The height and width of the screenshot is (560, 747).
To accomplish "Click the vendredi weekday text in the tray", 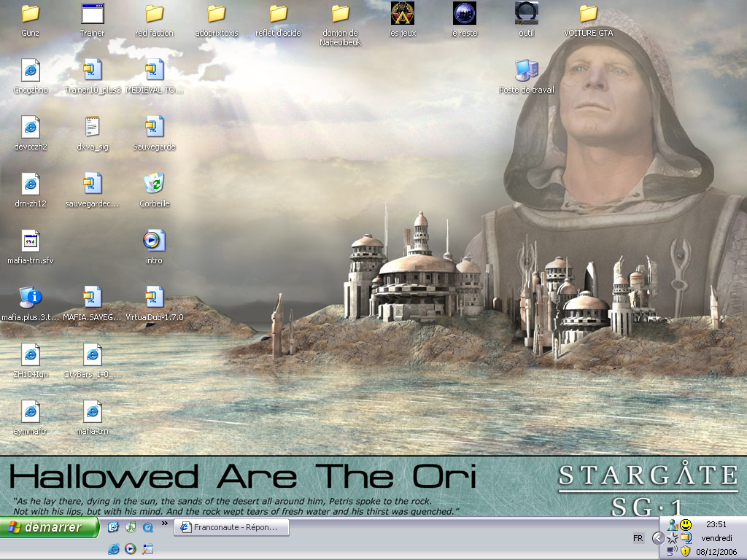I will click(716, 538).
